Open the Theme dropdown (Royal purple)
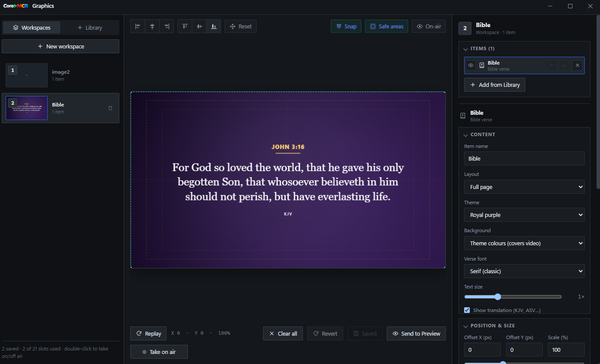The height and width of the screenshot is (364, 600). (x=524, y=215)
